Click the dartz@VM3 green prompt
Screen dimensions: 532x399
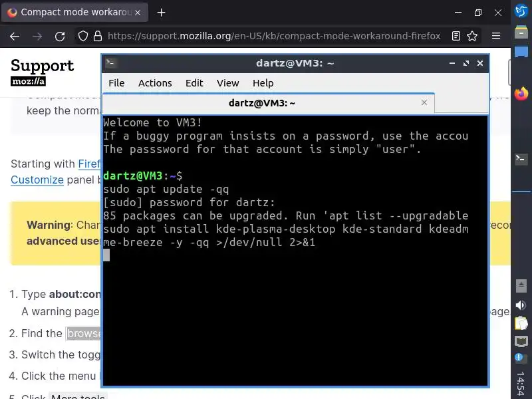132,176
